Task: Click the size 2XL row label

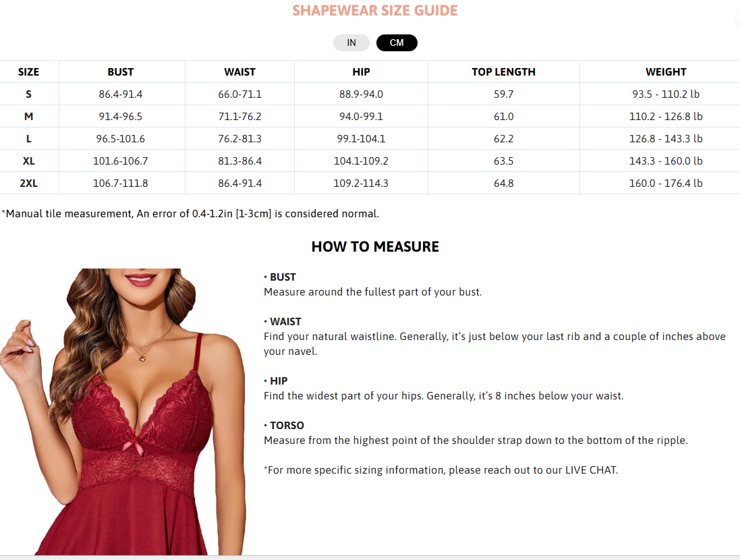Action: (28, 183)
